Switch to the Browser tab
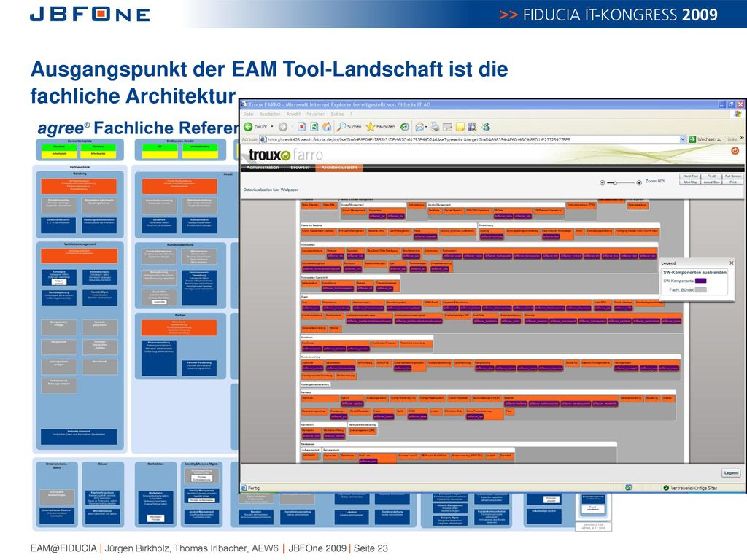Screen dimensions: 747x560 (x=300, y=168)
